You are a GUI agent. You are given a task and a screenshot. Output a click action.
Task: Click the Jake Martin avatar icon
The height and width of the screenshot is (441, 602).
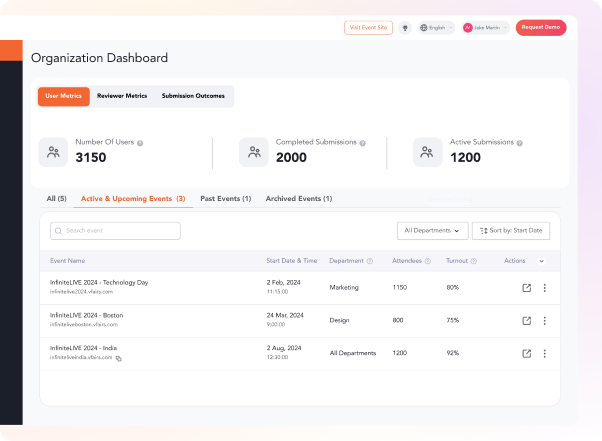(468, 28)
